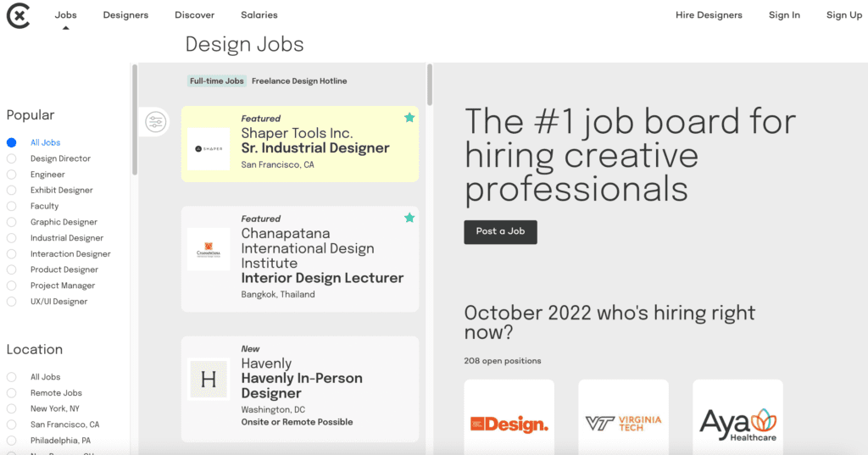Open the Salaries menu

tap(259, 15)
